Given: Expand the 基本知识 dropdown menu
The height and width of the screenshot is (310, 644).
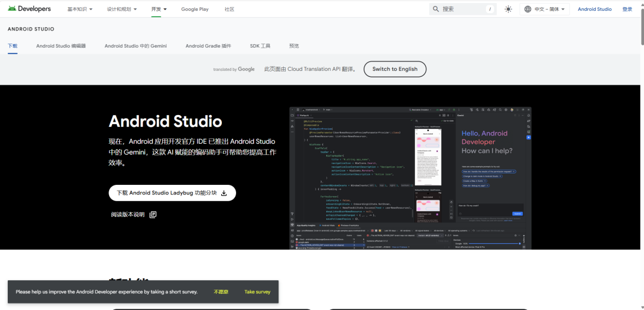Looking at the screenshot, I should pyautogui.click(x=80, y=9).
